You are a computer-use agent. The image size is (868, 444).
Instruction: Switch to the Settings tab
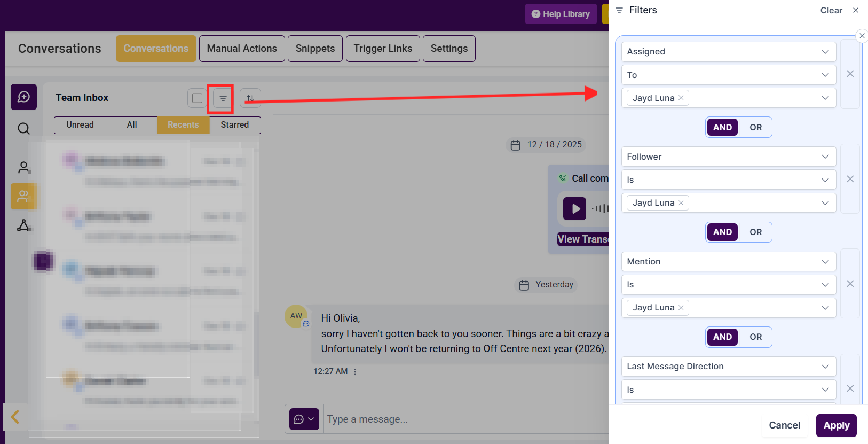point(449,49)
